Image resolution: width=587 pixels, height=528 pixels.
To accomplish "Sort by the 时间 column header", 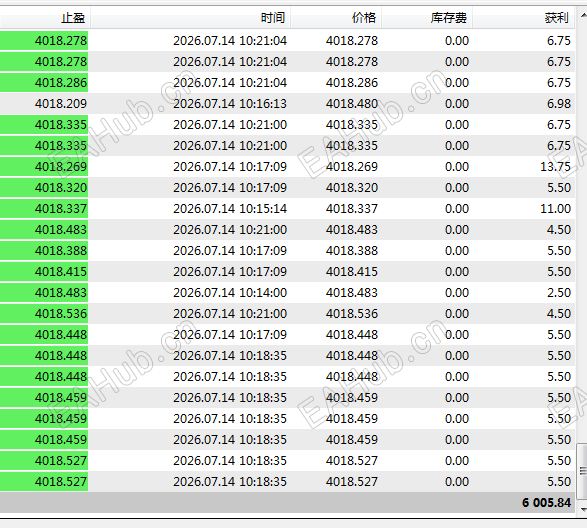I will tap(191, 18).
